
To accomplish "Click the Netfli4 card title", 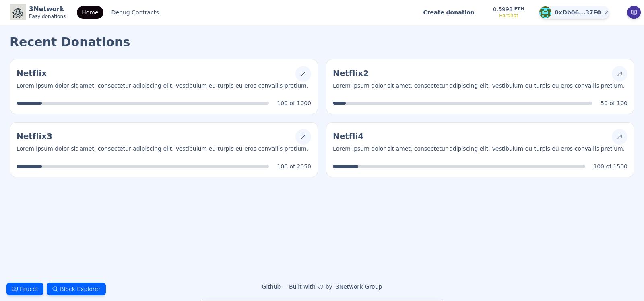I will [348, 136].
